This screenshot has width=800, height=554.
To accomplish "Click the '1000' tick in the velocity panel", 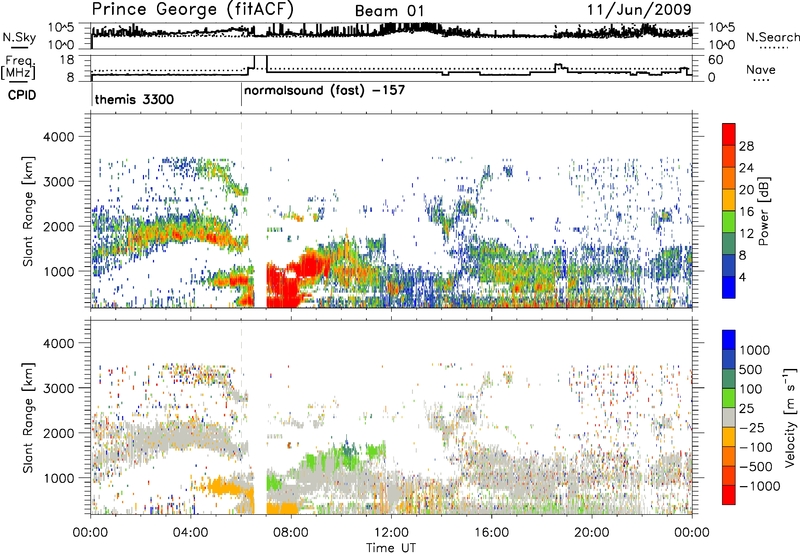I will (58, 478).
